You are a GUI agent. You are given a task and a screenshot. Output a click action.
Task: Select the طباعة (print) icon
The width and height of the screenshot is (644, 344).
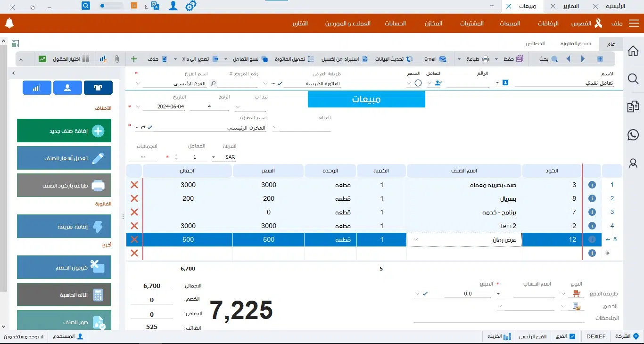[x=485, y=58]
